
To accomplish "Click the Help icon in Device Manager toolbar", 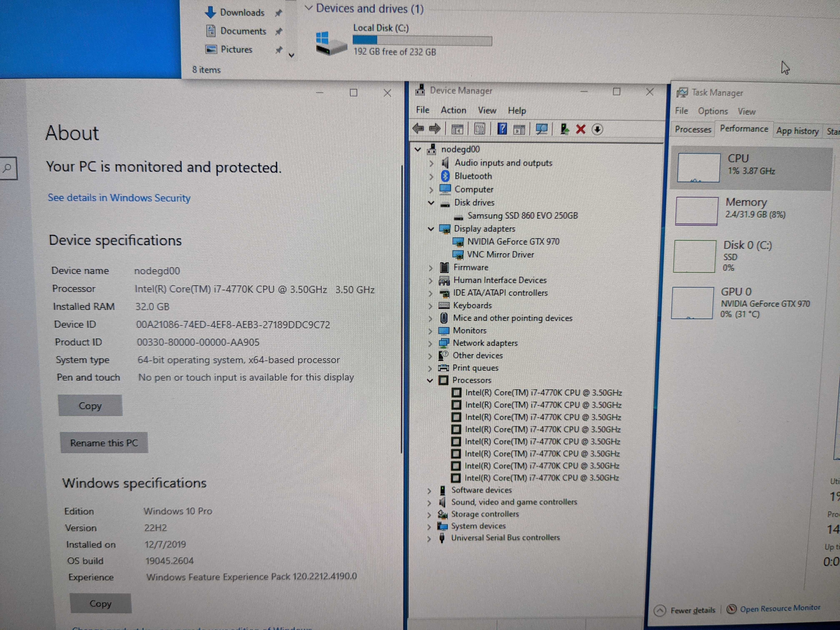I will click(502, 129).
